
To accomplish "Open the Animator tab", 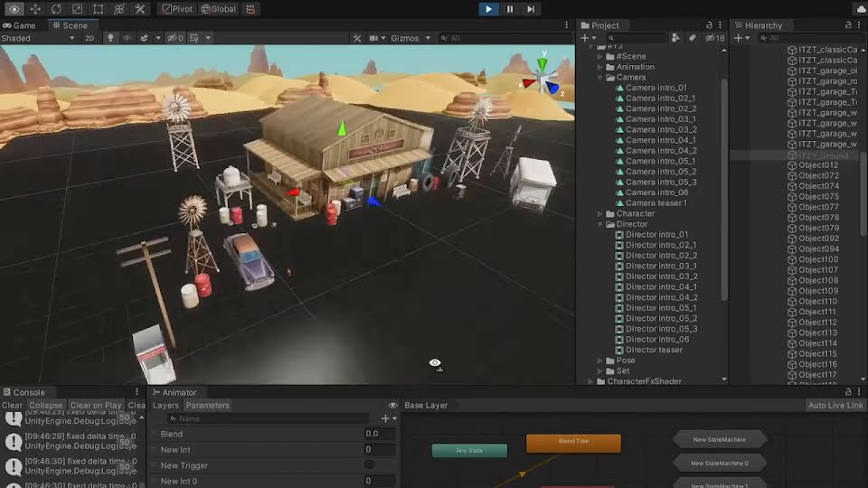I will [175, 392].
